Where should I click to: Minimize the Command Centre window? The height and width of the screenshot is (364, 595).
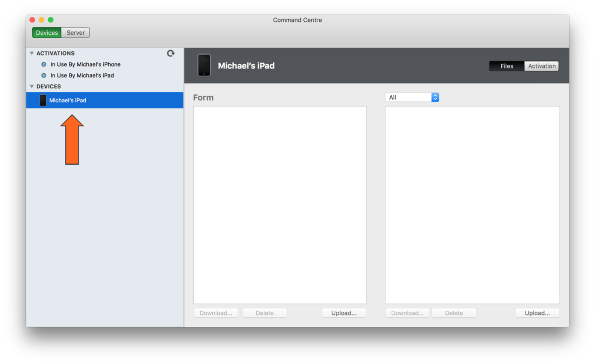pyautogui.click(x=41, y=20)
